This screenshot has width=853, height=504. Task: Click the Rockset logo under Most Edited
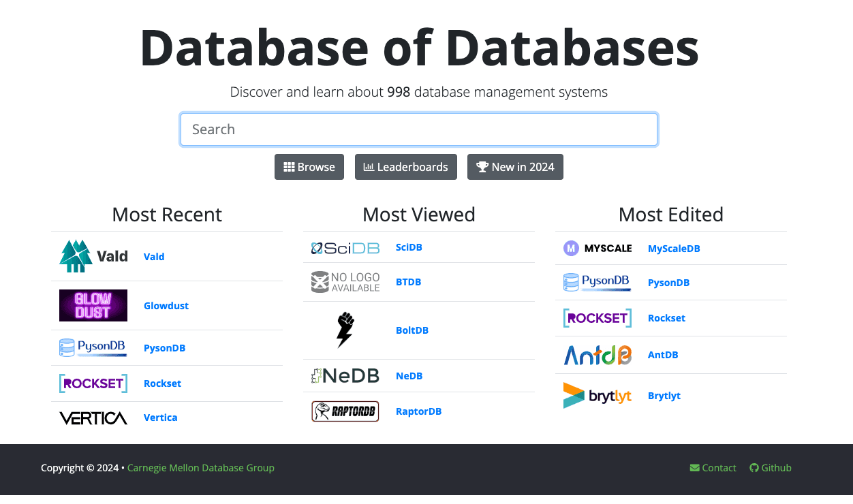point(598,318)
